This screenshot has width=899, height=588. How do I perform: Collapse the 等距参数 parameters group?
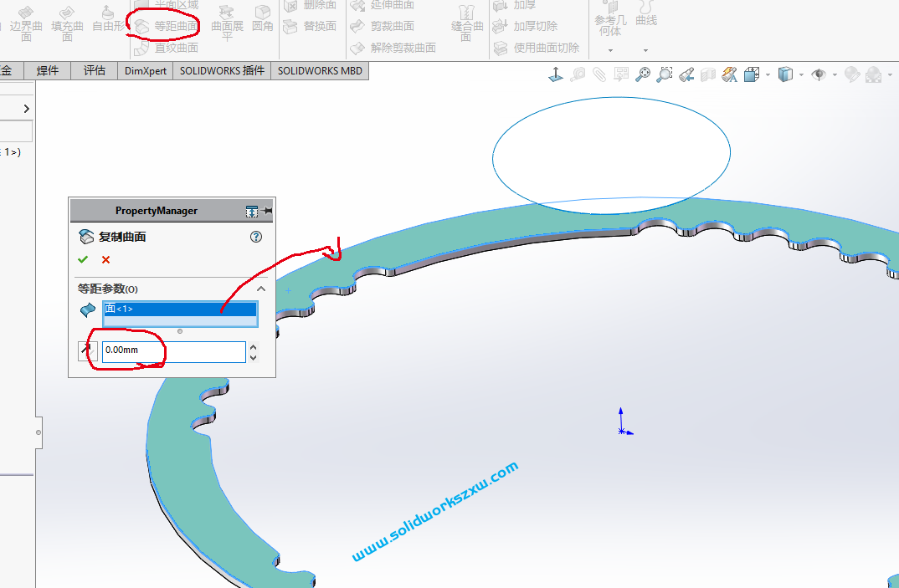tap(260, 288)
